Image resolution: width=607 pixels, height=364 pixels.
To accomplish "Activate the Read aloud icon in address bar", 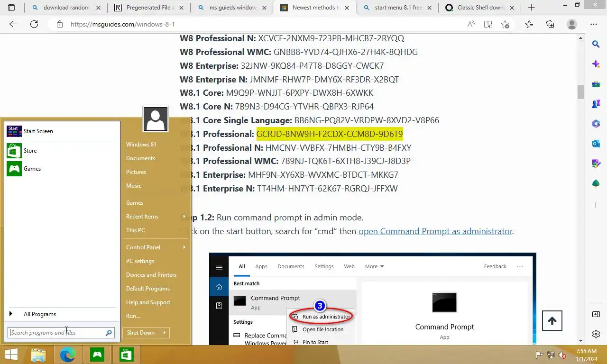I will 471,24.
